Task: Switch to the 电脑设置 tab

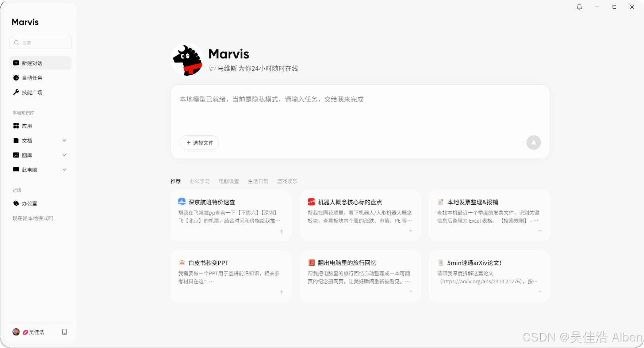Action: [229, 181]
